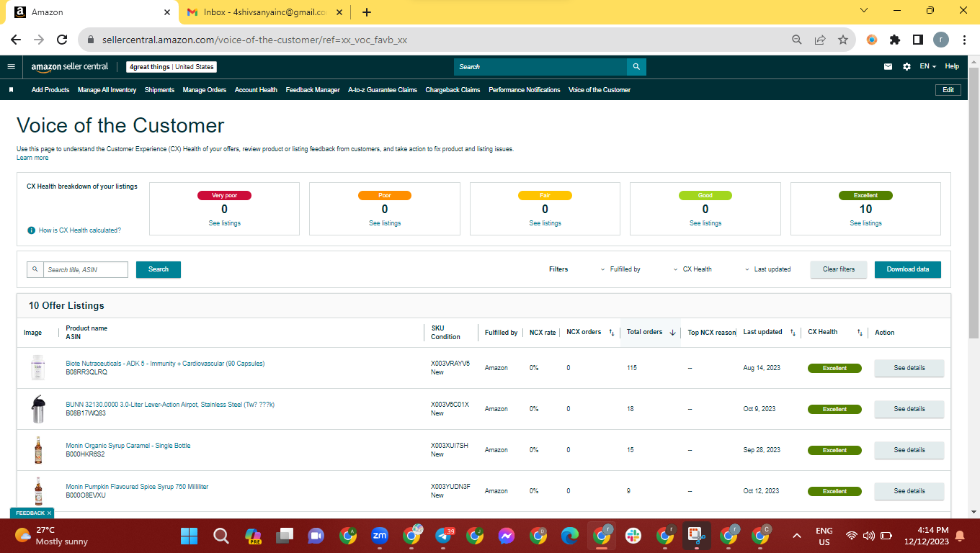Expand the Last updated filter
This screenshot has width=980, height=553.
[x=767, y=269]
